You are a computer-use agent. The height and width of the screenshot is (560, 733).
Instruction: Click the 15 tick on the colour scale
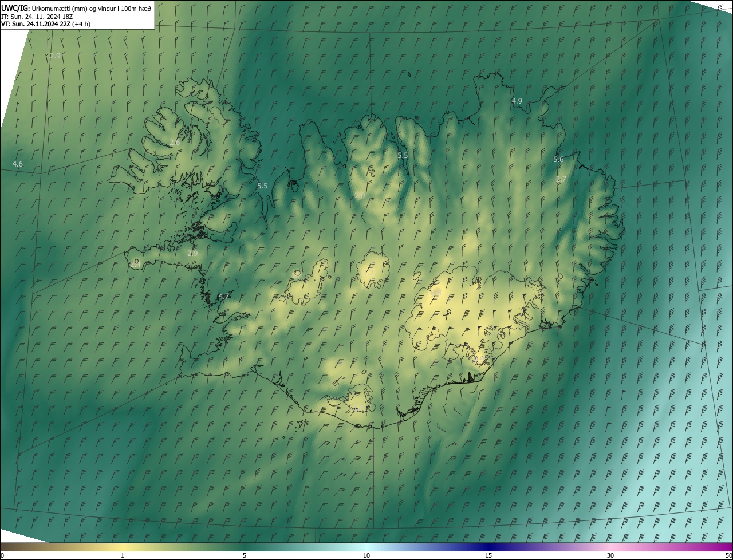[488, 555]
